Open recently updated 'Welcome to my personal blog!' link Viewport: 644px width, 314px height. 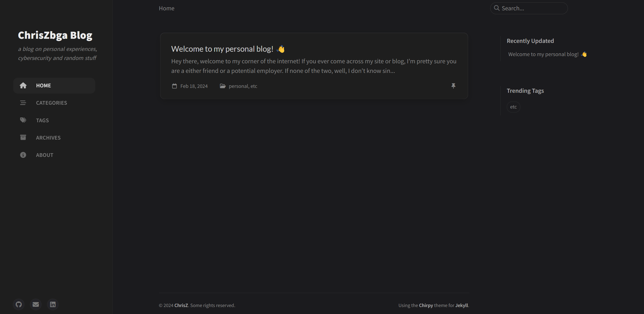click(543, 54)
